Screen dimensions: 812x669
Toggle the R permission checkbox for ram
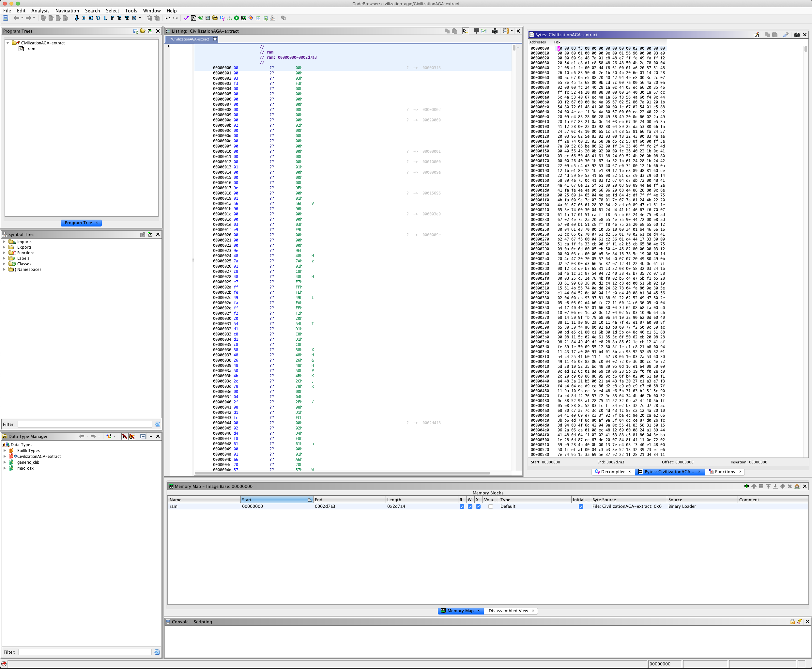pos(462,506)
